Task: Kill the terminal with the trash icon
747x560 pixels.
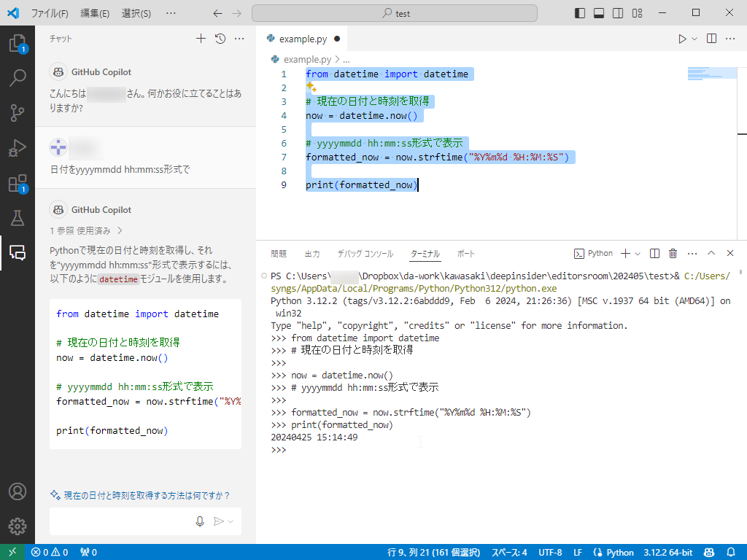Action: [x=672, y=253]
